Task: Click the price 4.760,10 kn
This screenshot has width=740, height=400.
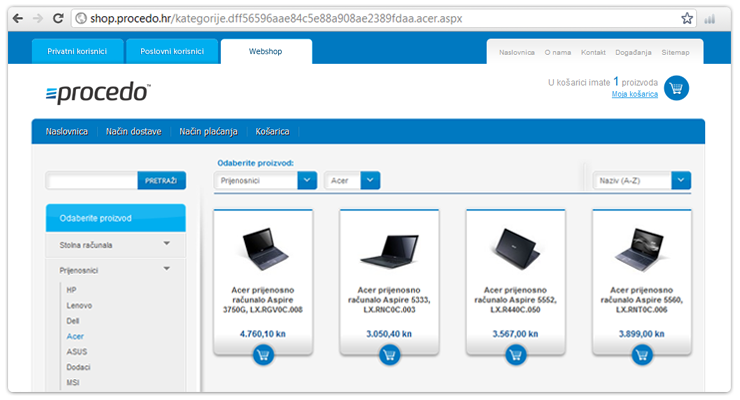Action: [x=263, y=334]
